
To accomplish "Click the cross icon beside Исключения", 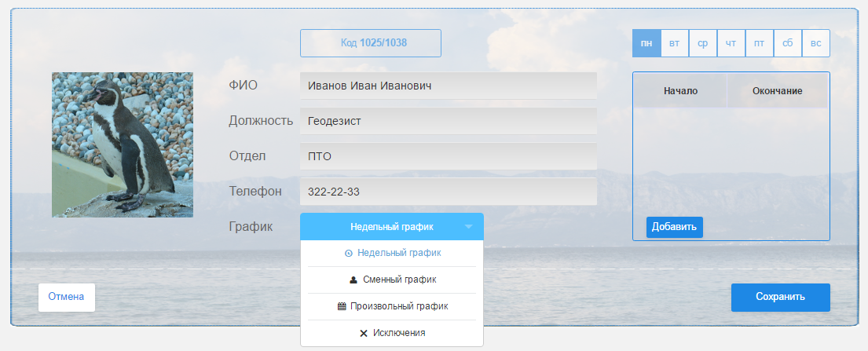I will (x=364, y=333).
